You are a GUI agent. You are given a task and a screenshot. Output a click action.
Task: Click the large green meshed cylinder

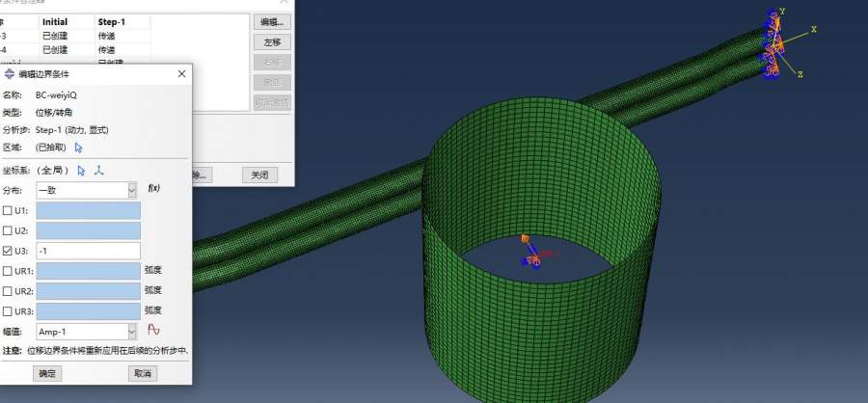pos(541,249)
